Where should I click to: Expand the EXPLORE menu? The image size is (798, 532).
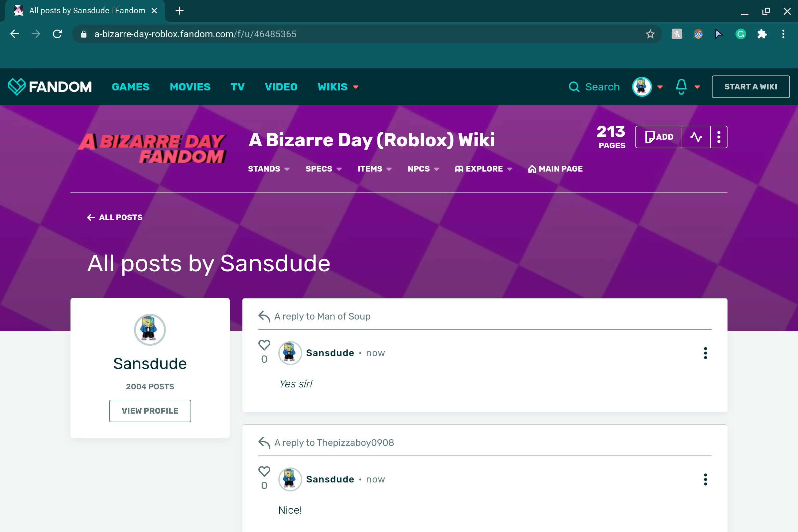click(483, 169)
